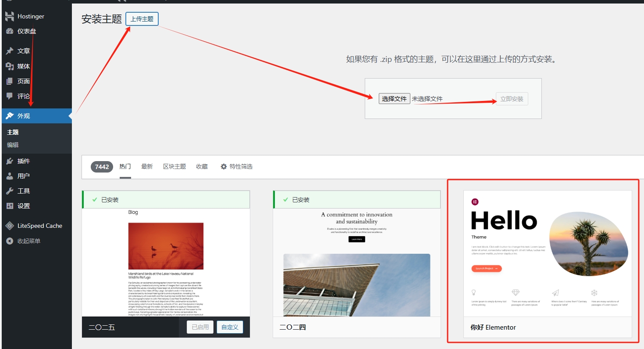
Task: Open LiteSpeed Cache menu
Action: (37, 226)
